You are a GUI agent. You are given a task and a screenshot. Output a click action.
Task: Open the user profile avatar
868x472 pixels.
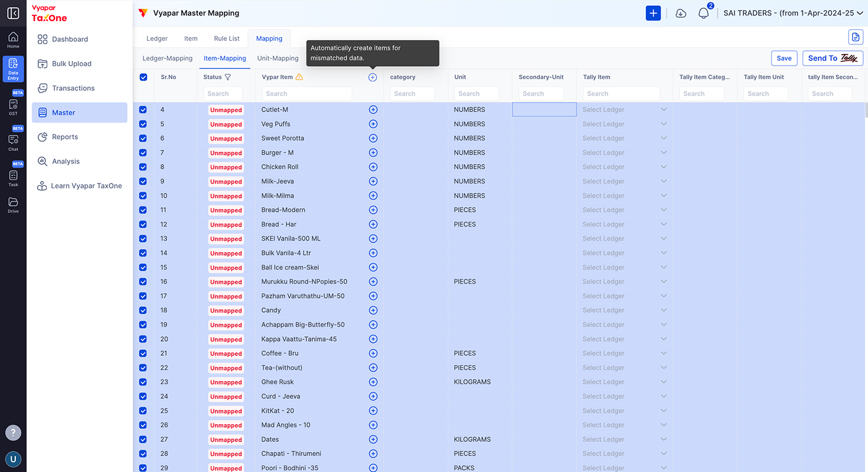click(x=13, y=459)
